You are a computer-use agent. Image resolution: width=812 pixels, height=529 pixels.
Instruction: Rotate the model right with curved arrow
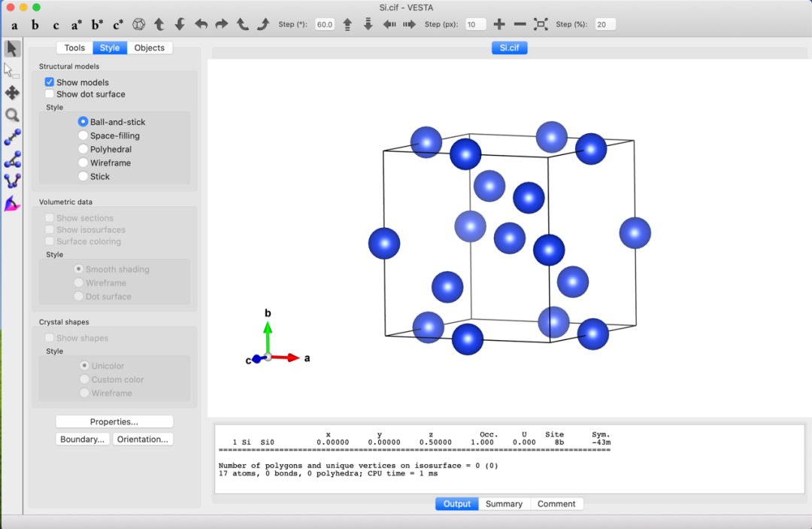click(x=221, y=24)
